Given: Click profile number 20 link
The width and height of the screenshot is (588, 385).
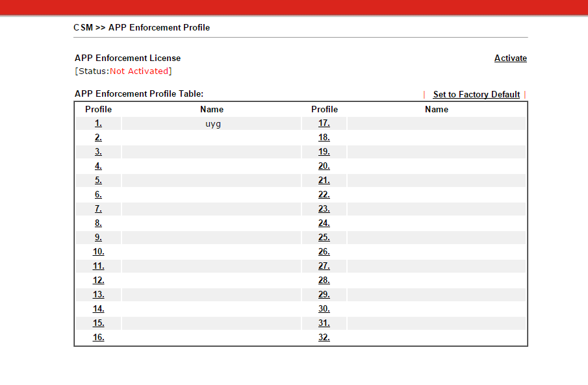Looking at the screenshot, I should click(x=324, y=166).
